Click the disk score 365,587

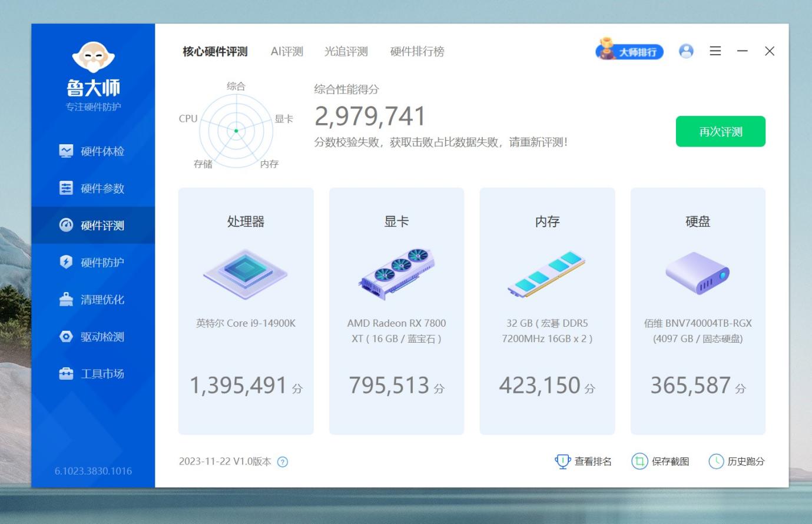pos(691,386)
